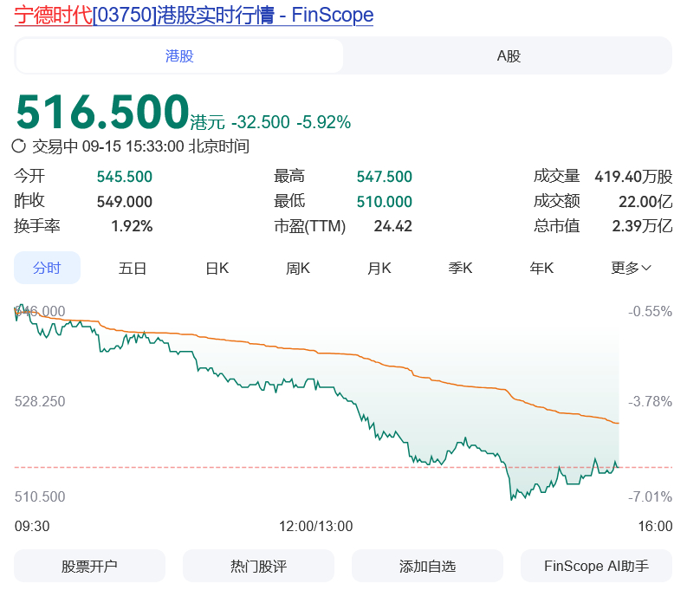Click the latest point of the green price line
This screenshot has width=700, height=590.
[x=619, y=467]
